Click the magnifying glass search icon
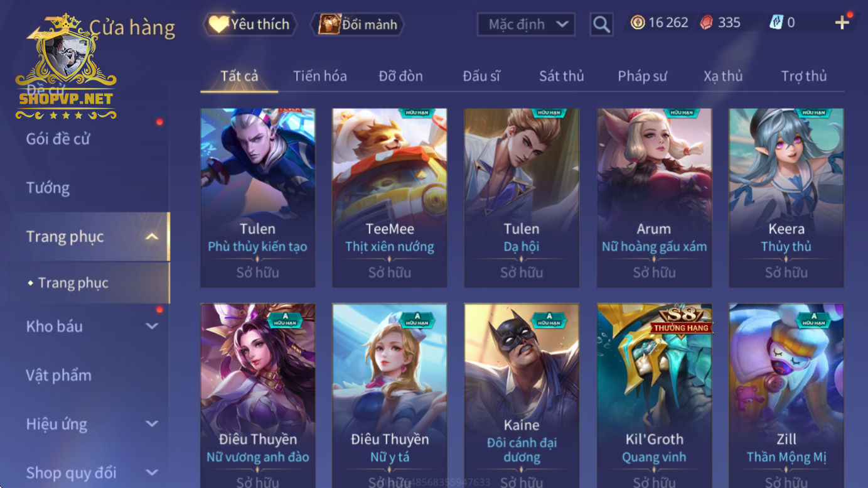868x488 pixels. click(601, 24)
